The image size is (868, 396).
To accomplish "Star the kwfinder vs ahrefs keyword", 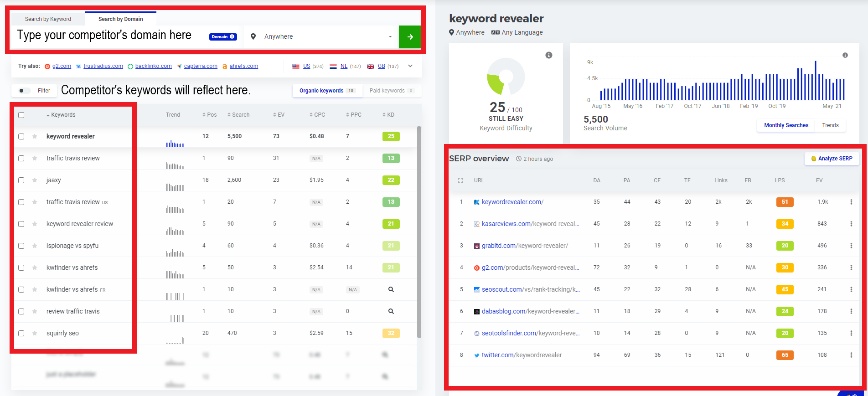I will pyautogui.click(x=35, y=267).
